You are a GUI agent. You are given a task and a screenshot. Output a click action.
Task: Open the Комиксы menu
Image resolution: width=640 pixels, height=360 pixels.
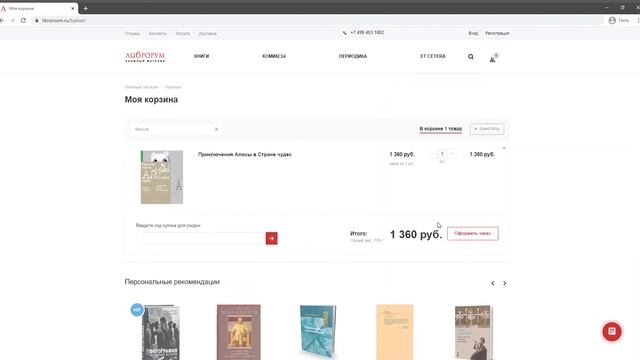[274, 56]
